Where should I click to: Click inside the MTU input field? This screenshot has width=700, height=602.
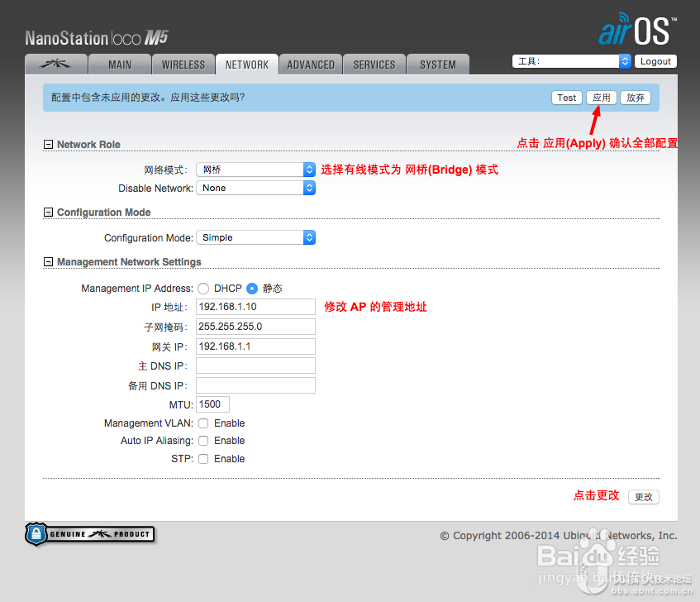tap(212, 404)
